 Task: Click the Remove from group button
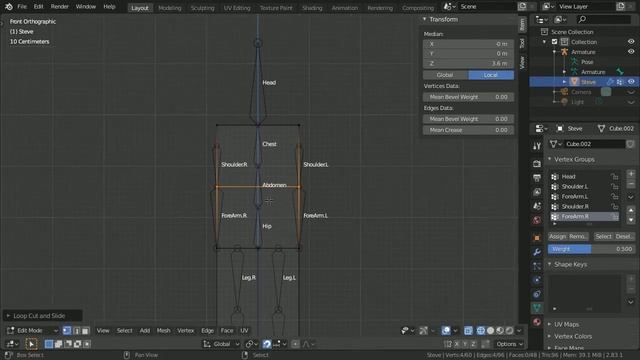(578, 237)
